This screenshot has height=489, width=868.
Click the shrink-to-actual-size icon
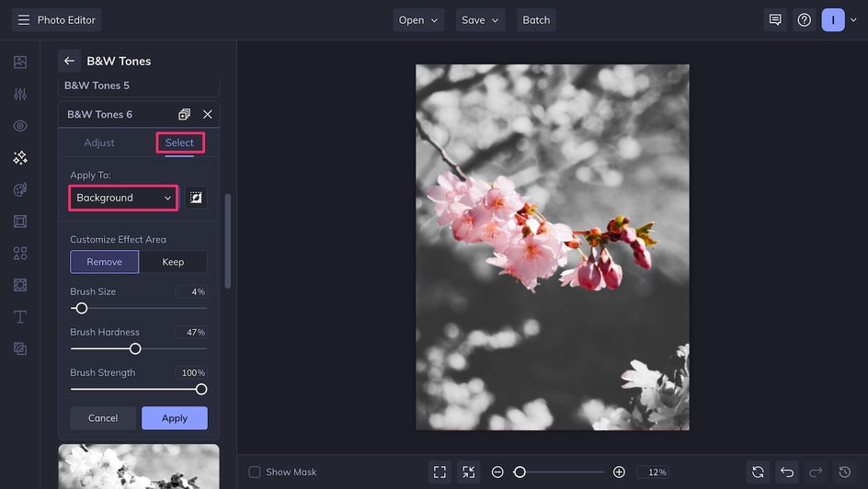469,472
